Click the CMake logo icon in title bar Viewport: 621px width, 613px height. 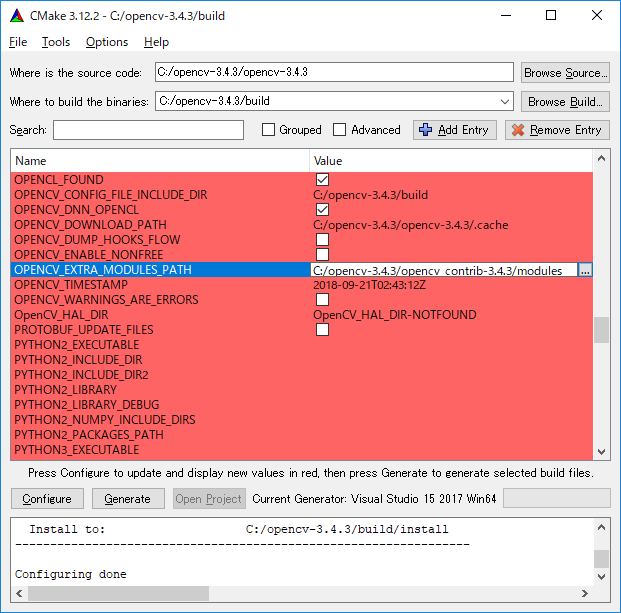pyautogui.click(x=17, y=16)
